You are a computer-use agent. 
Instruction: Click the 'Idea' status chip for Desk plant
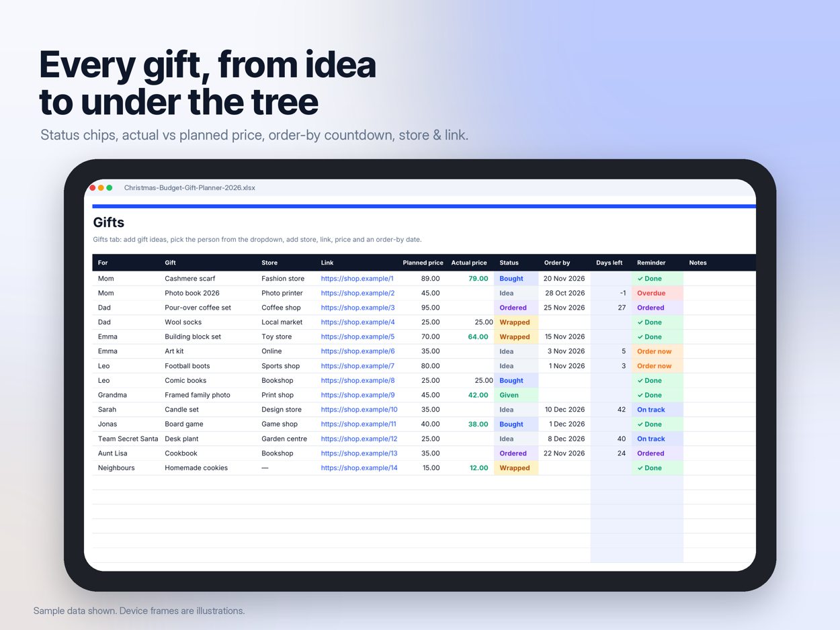516,439
